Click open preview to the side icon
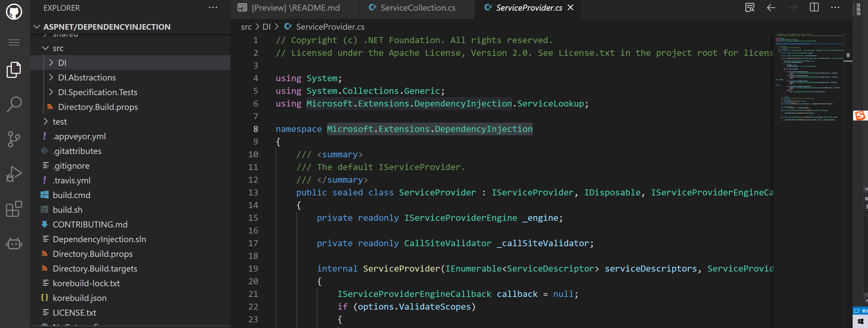Screen dimensions: 868x328 750,7
